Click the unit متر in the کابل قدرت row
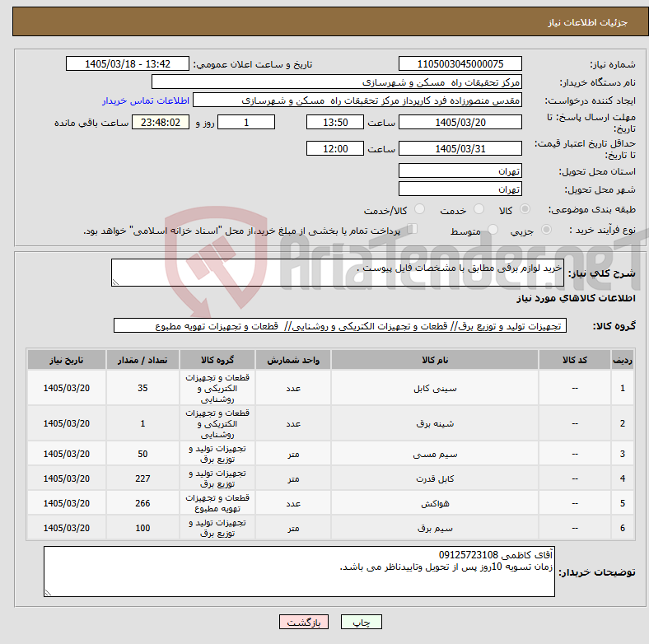This screenshot has width=649, height=644. click(x=293, y=478)
